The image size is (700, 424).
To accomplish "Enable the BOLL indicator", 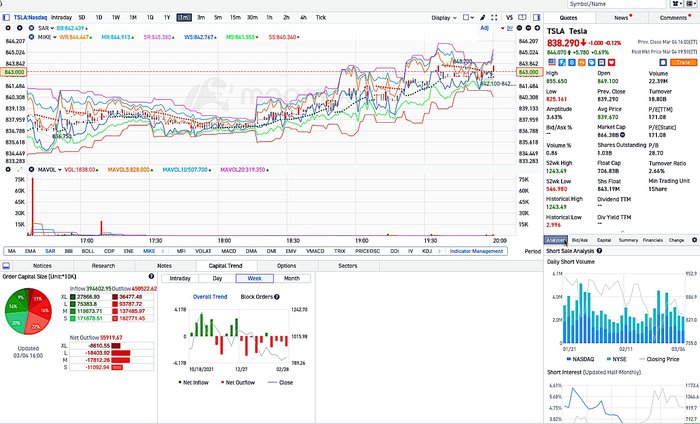I will pyautogui.click(x=88, y=251).
